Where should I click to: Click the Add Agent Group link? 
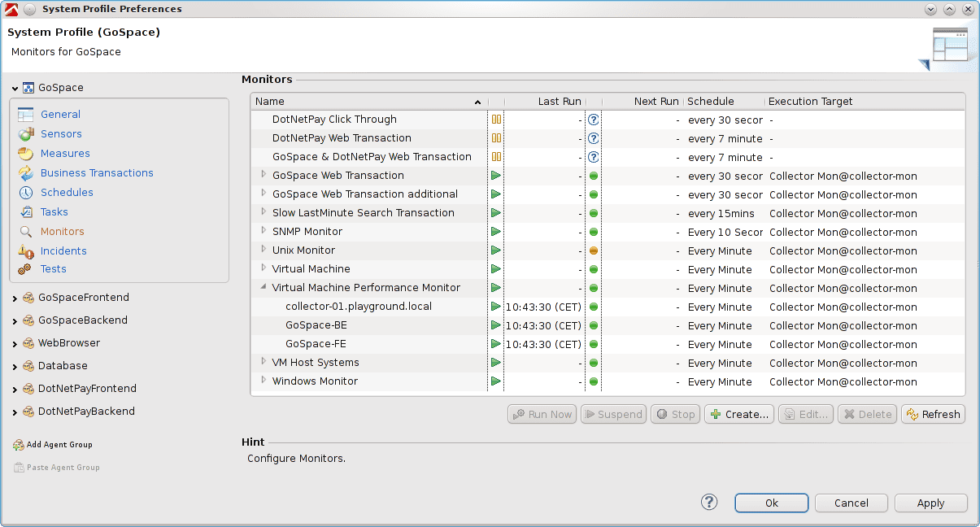59,445
